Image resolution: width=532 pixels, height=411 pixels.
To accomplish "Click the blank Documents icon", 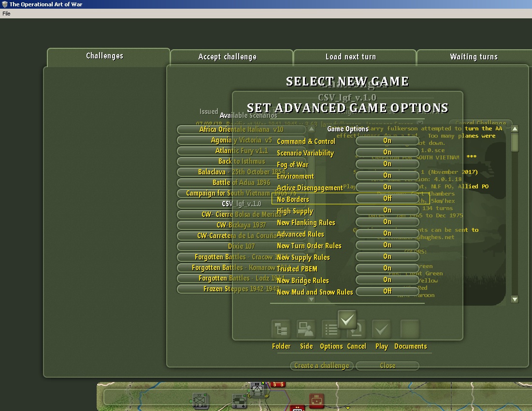I will coord(410,329).
